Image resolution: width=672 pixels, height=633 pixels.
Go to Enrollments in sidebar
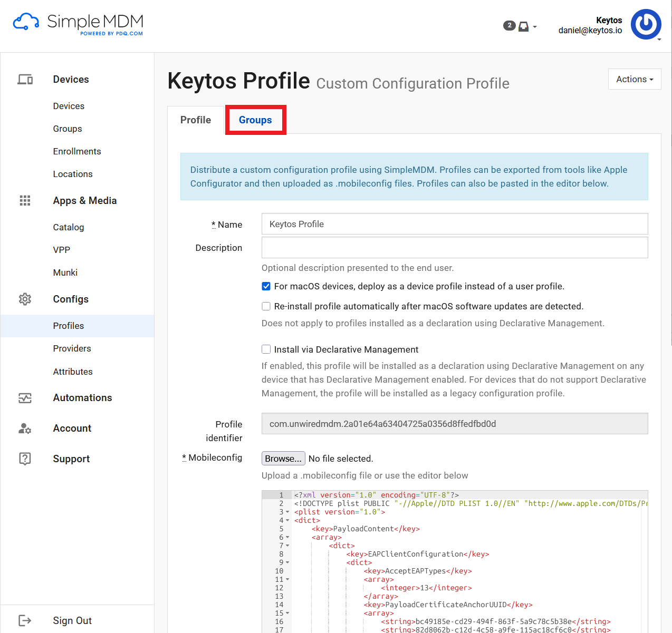(77, 152)
